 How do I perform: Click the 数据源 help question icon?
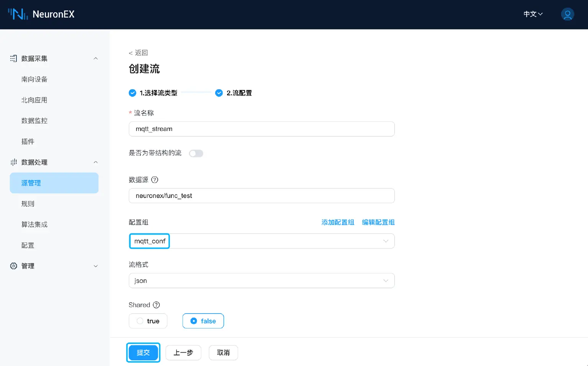[154, 180]
